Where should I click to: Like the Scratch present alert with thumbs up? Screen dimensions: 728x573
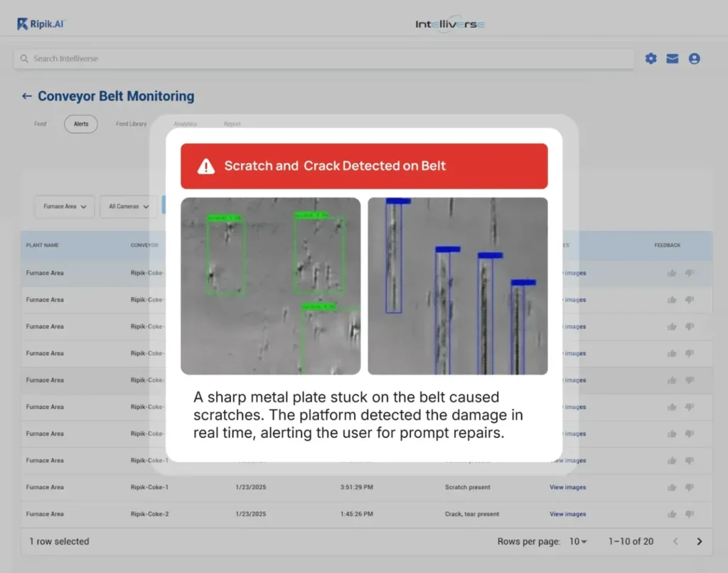672,487
